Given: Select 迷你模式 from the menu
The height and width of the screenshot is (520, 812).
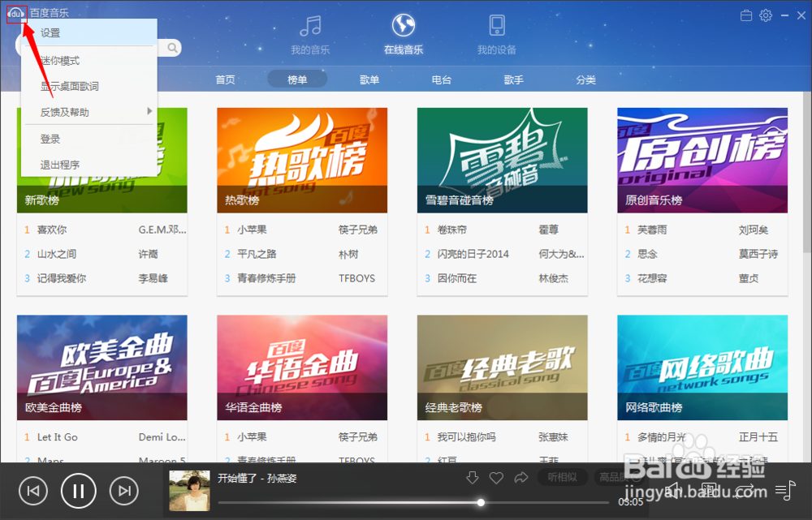Looking at the screenshot, I should (x=89, y=61).
